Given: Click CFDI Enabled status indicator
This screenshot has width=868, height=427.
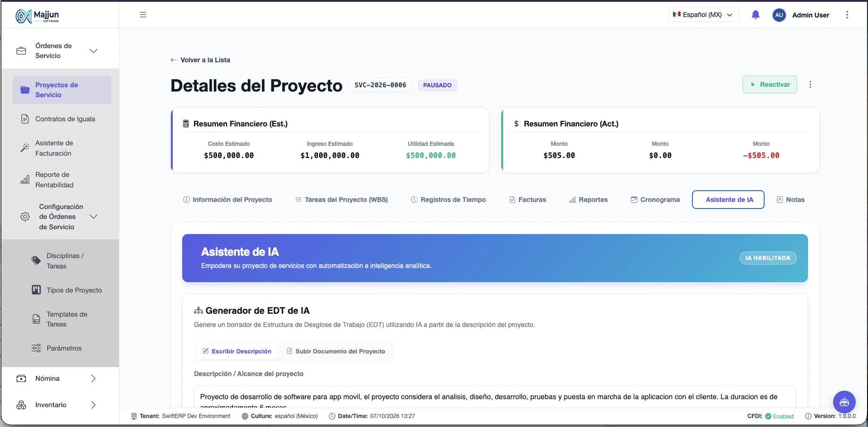Looking at the screenshot, I should coord(770,416).
